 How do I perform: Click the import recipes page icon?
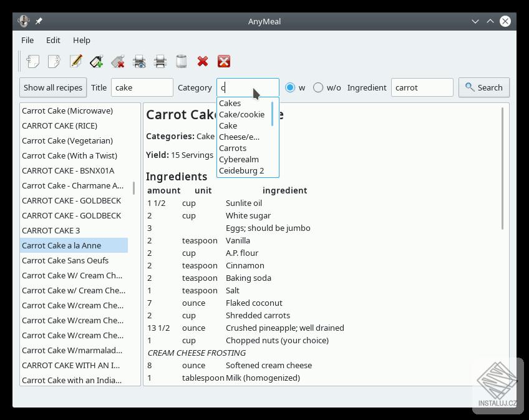click(32, 61)
